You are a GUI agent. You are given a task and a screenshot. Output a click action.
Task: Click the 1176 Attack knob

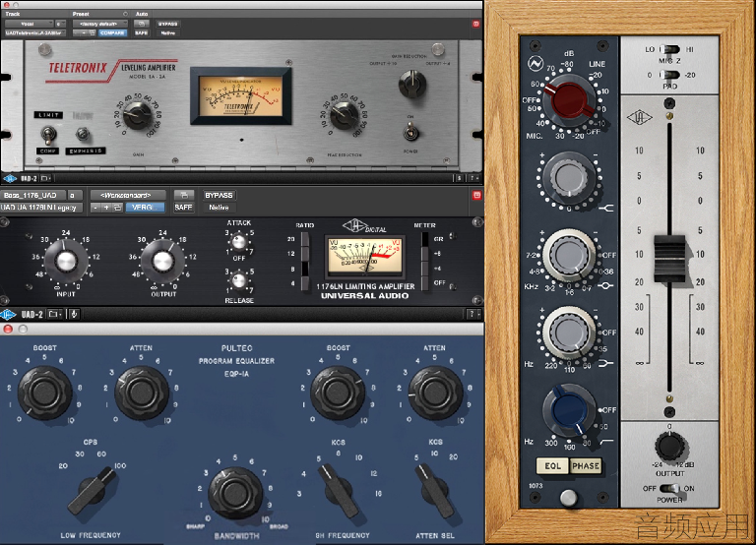[x=239, y=242]
